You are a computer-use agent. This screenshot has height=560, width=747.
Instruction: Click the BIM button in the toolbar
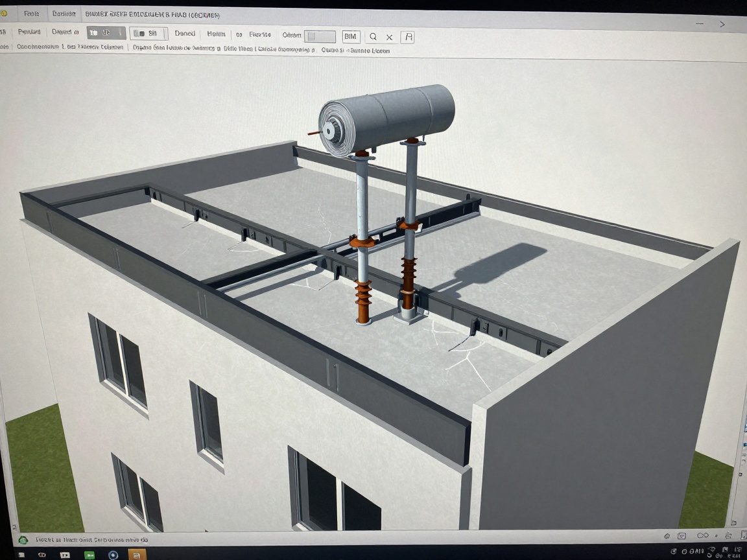tap(351, 37)
